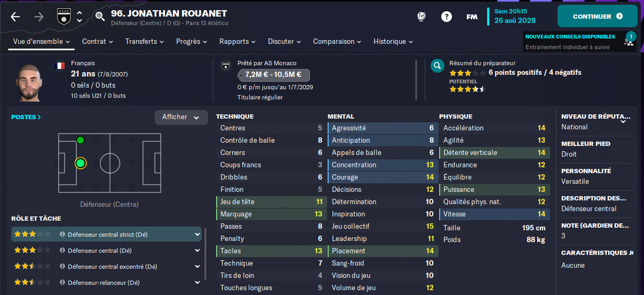Image resolution: width=644 pixels, height=295 pixels.
Task: Expand the Niveau de réputation chevron
Action: 623,121
